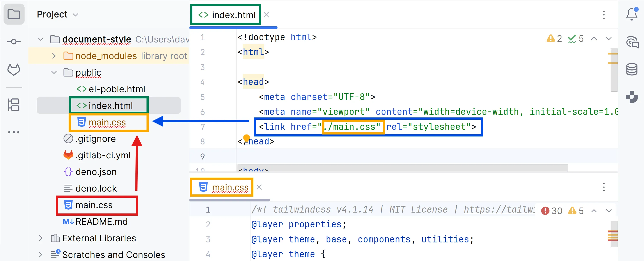644x261 pixels.
Task: Collapse the document-style root folder
Action: coord(40,39)
